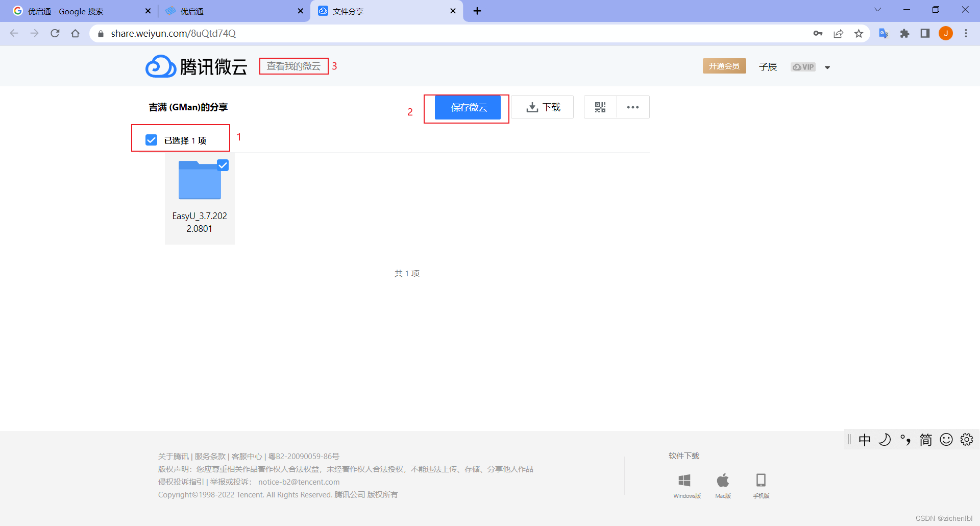Click 吉满 (GMan)的分享 title text
980x526 pixels.
(x=188, y=107)
